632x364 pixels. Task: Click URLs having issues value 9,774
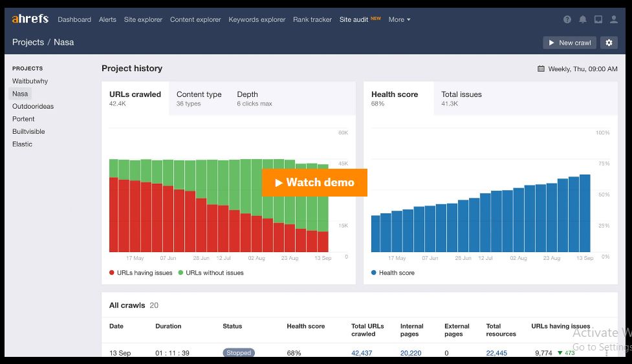(x=543, y=353)
